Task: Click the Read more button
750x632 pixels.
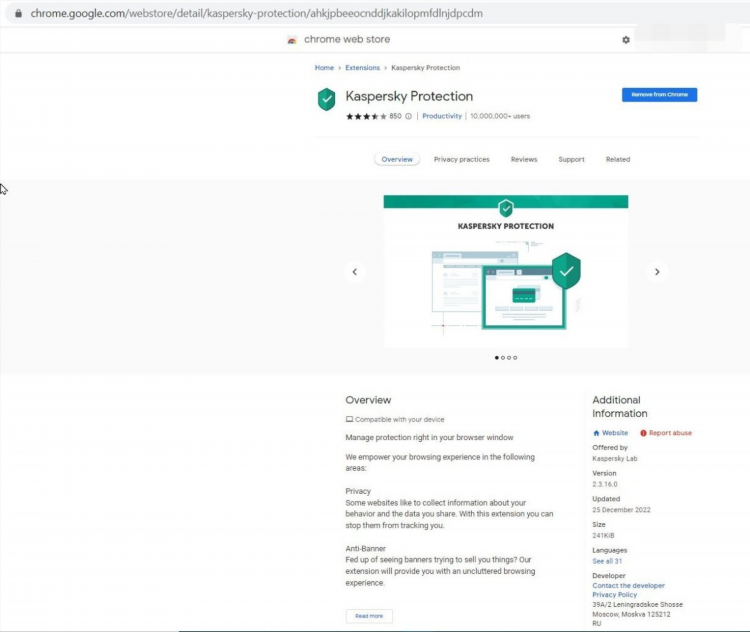Action: coord(369,616)
